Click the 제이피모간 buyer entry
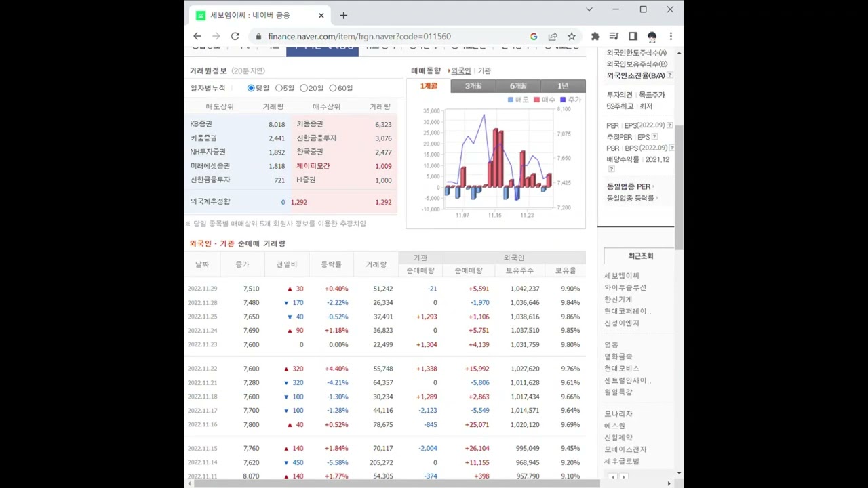The image size is (868, 488). [x=313, y=166]
